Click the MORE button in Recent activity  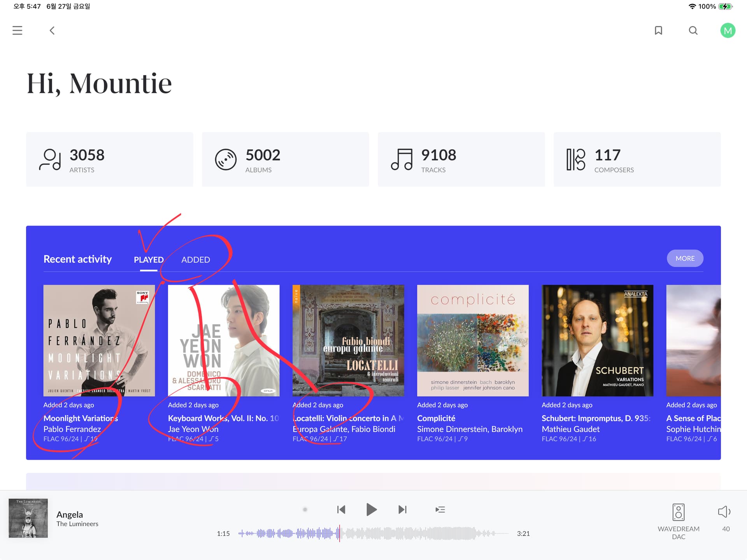685,258
